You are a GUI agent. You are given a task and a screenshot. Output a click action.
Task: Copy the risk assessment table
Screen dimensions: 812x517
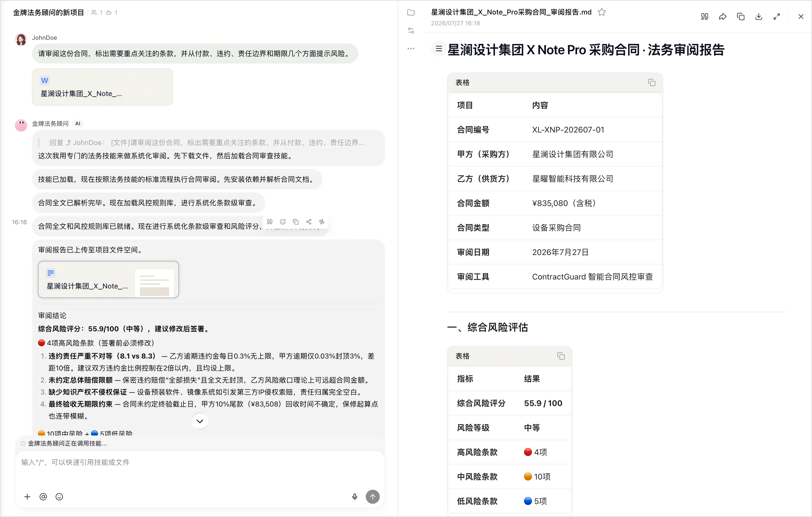561,356
